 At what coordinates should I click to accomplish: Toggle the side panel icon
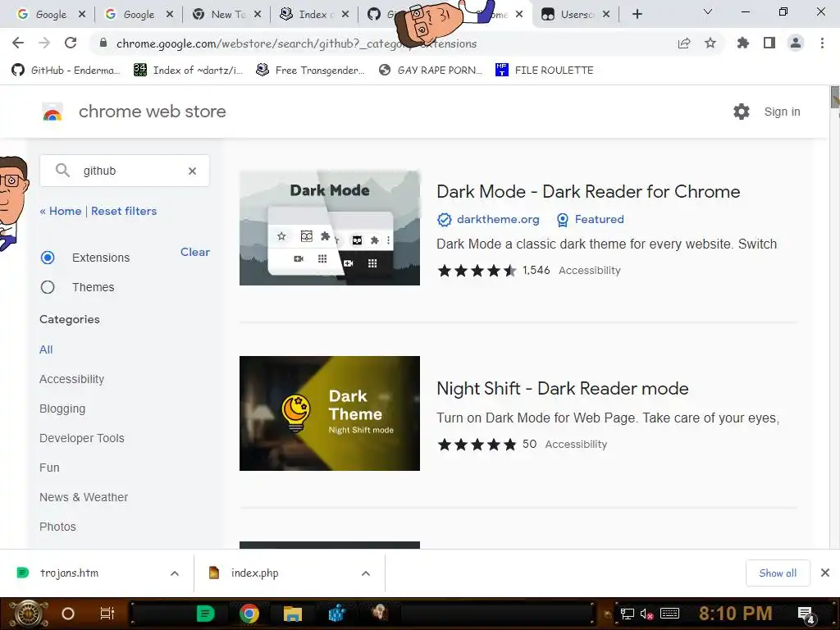click(x=769, y=43)
